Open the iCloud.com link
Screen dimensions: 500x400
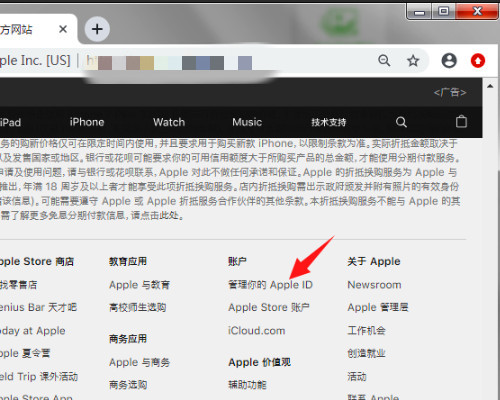[257, 331]
